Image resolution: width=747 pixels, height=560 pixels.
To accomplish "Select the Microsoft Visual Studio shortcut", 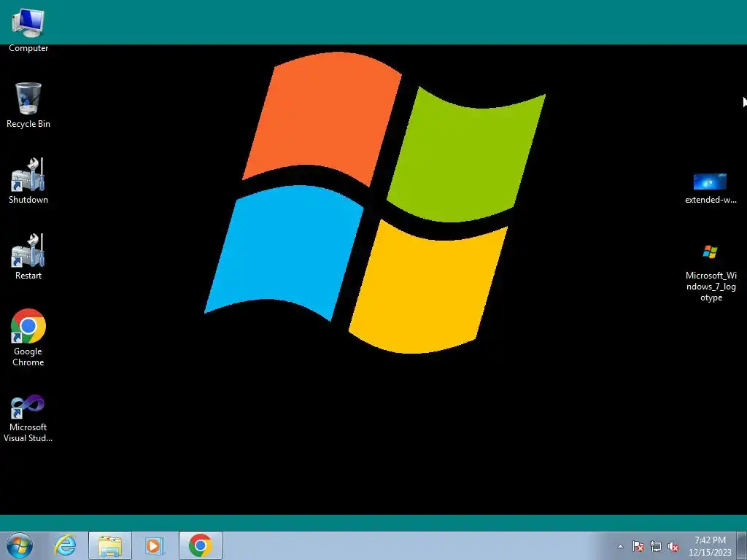I will [x=28, y=419].
